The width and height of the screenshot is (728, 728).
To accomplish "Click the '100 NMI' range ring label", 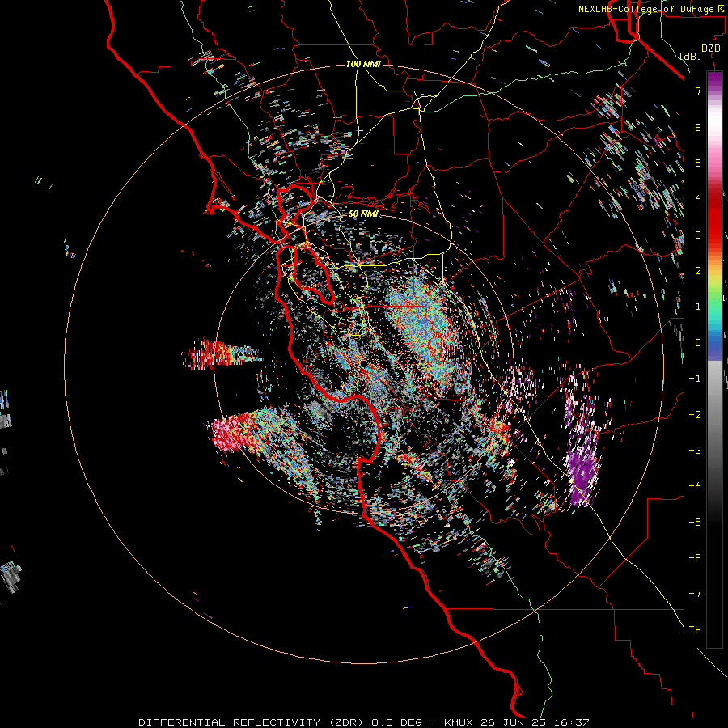I will pos(363,64).
